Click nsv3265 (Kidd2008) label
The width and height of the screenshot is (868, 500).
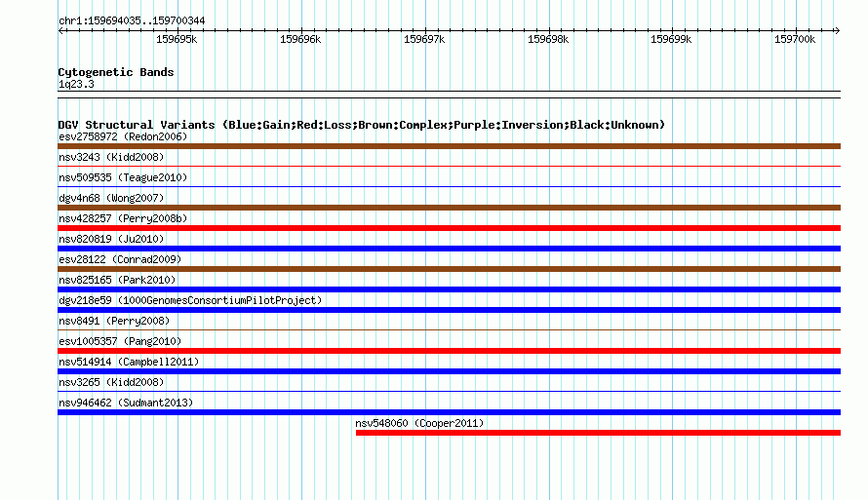point(111,382)
